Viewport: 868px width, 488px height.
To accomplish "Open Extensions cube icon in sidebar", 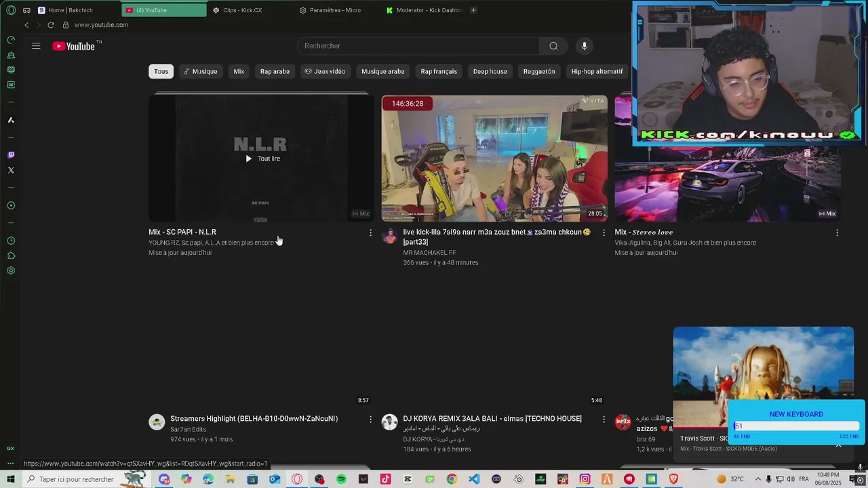I will pos(11,256).
